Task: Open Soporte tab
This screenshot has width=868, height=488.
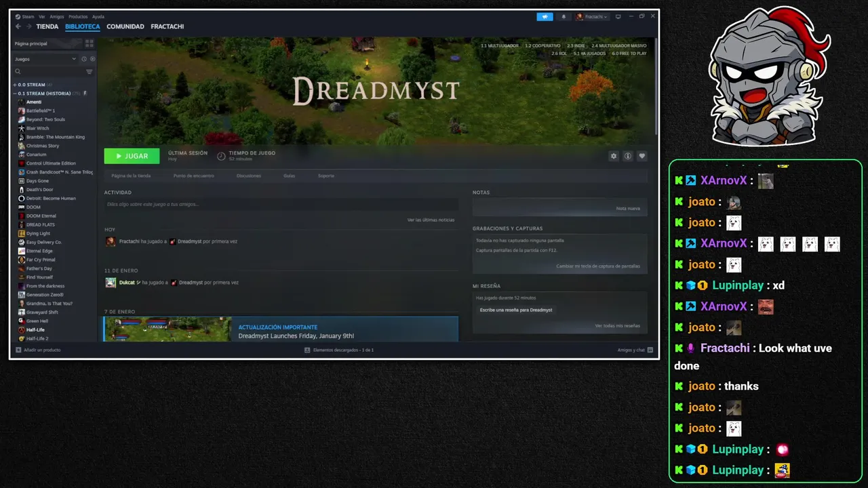Action: (326, 176)
